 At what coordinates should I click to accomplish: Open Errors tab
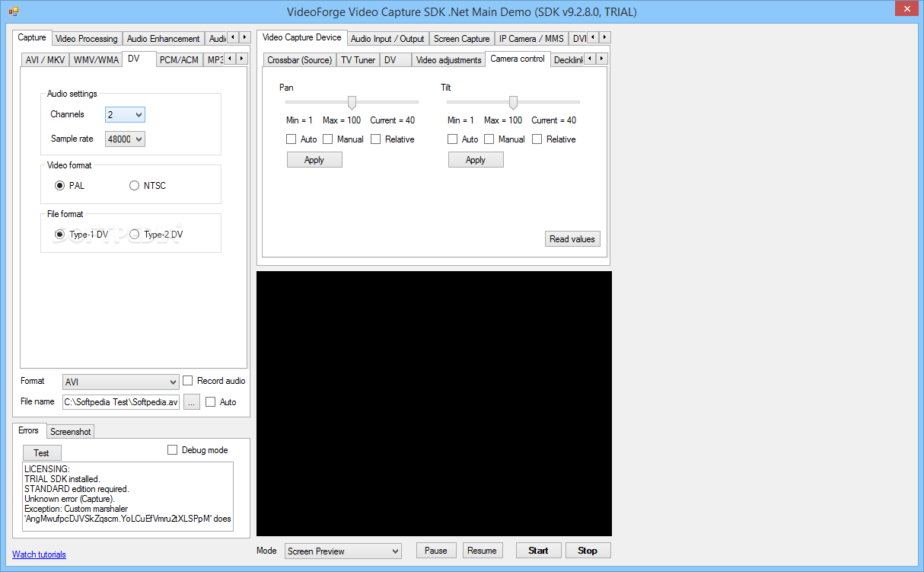(x=28, y=430)
